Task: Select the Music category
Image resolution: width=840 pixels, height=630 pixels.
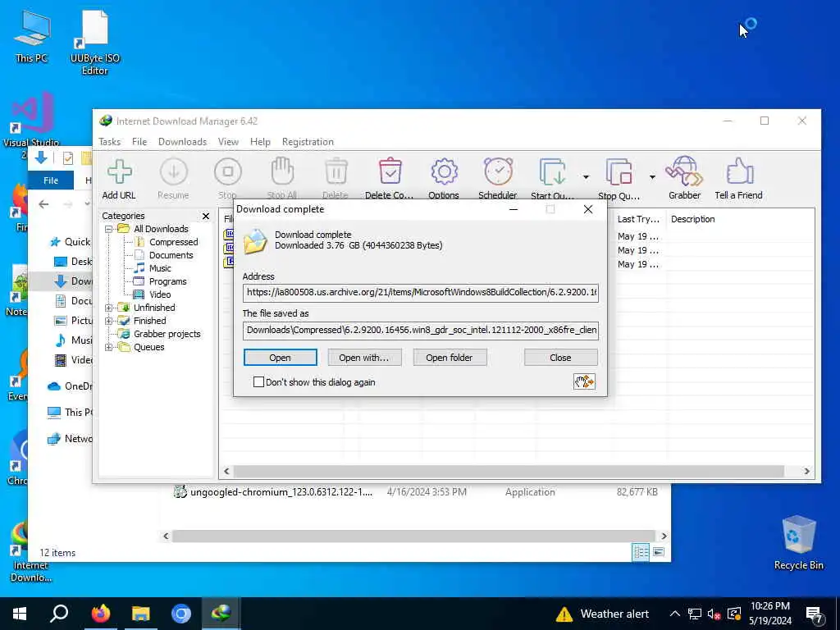Action: click(160, 268)
